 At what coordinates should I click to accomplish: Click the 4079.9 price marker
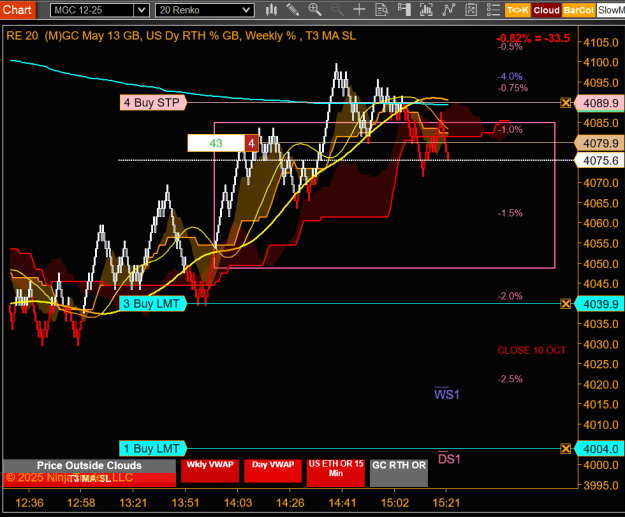pos(599,143)
